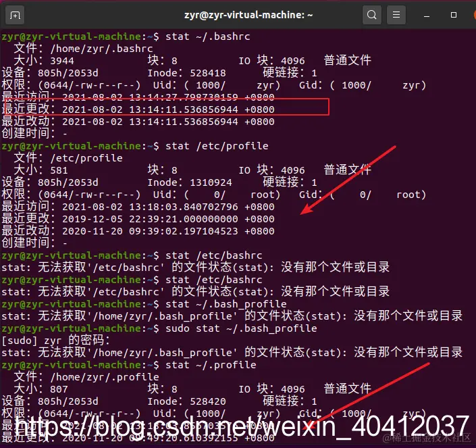Maximize the terminal window
Image resolution: width=476 pixels, height=448 pixels.
pyautogui.click(x=454, y=15)
